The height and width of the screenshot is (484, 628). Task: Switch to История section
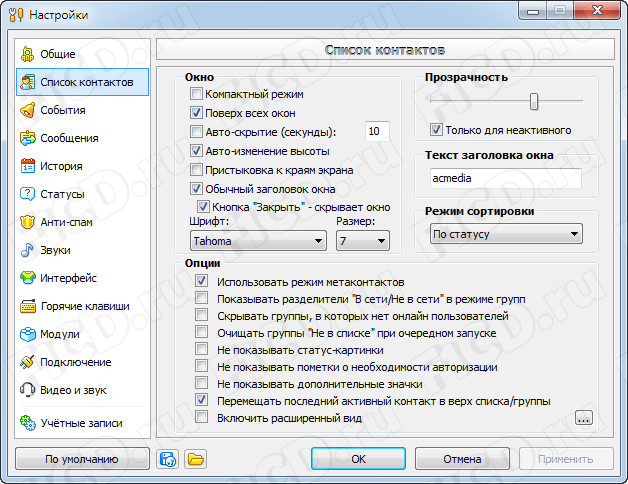pos(83,166)
